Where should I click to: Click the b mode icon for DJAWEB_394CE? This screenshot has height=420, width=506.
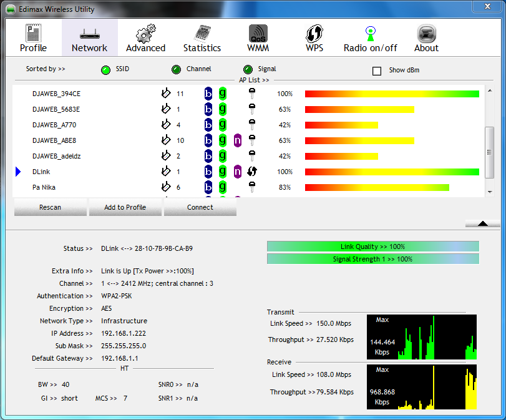208,94
